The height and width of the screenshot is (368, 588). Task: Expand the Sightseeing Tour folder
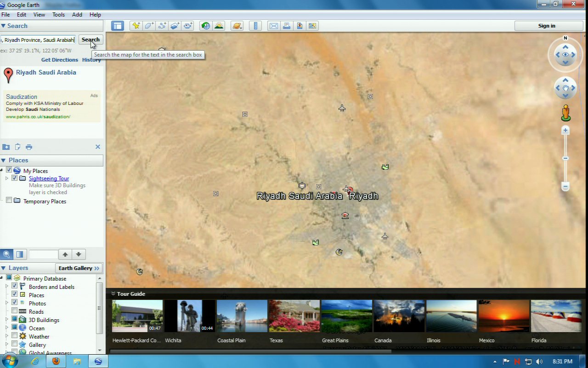(x=7, y=178)
